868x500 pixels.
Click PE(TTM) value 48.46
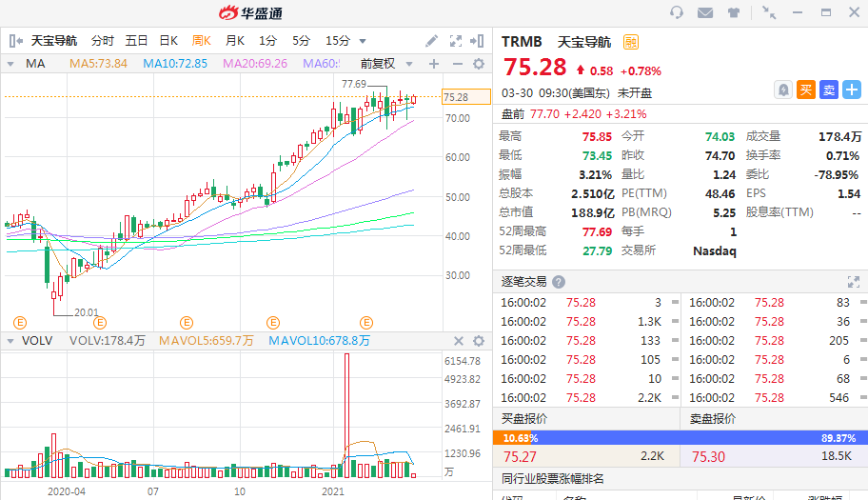(x=720, y=193)
